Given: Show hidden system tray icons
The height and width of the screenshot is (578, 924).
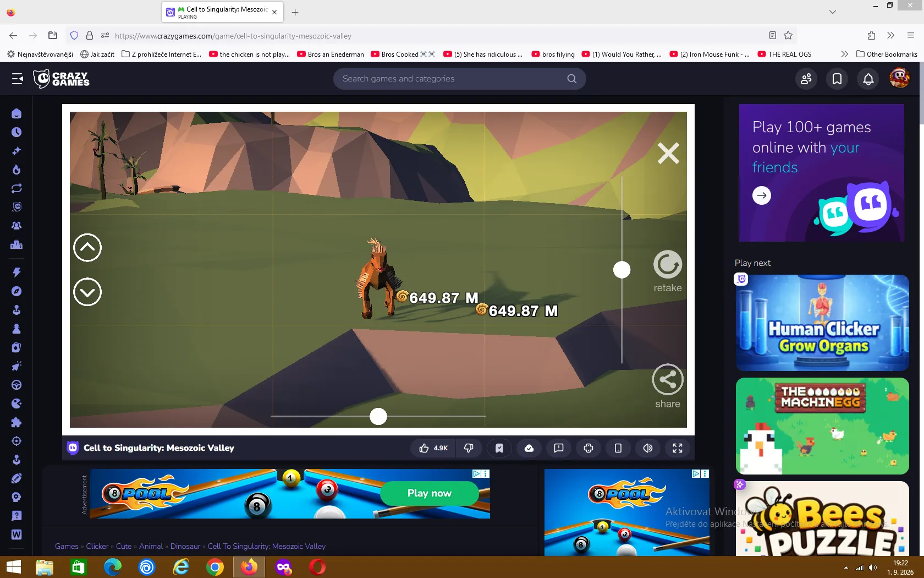Looking at the screenshot, I should [846, 568].
